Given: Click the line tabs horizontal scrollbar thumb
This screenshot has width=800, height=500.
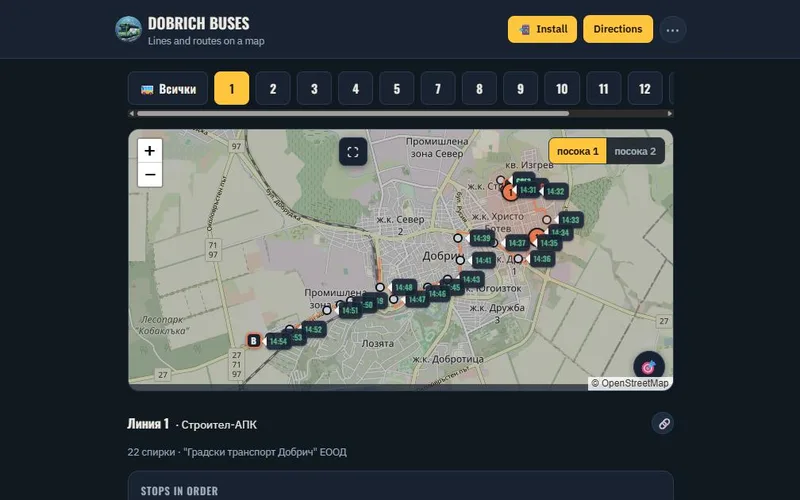Looking at the screenshot, I should (353, 113).
